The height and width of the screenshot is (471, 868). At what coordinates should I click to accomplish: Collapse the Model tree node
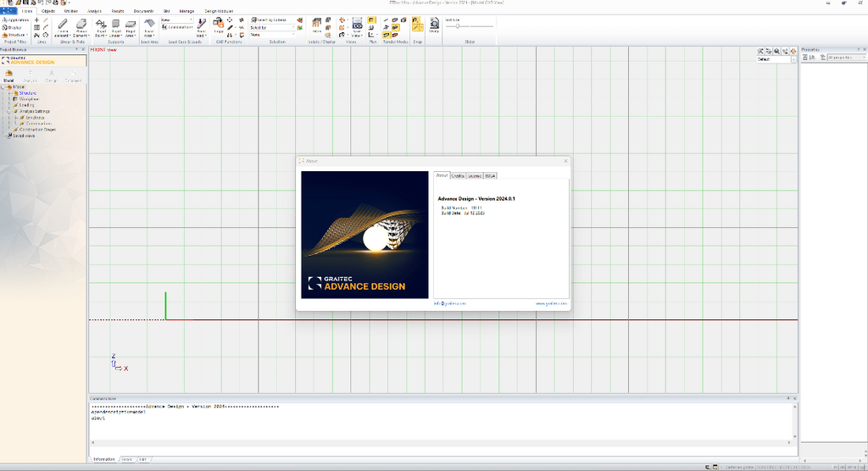[3, 87]
